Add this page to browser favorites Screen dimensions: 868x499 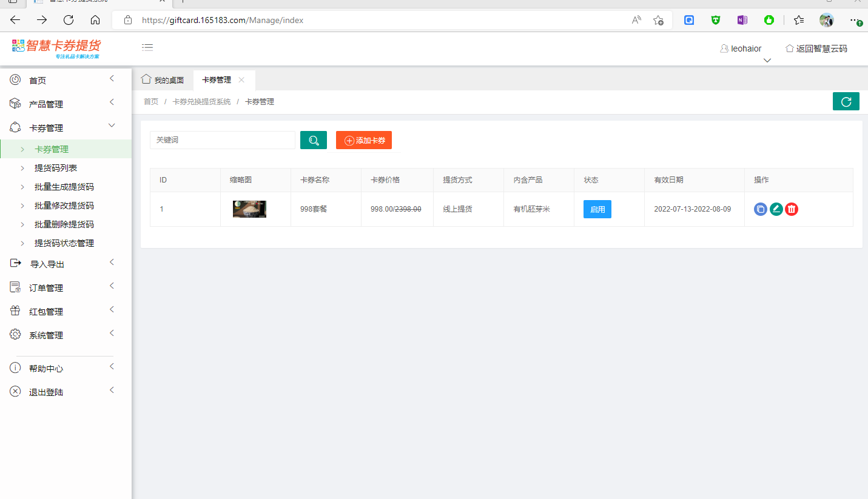click(x=658, y=20)
